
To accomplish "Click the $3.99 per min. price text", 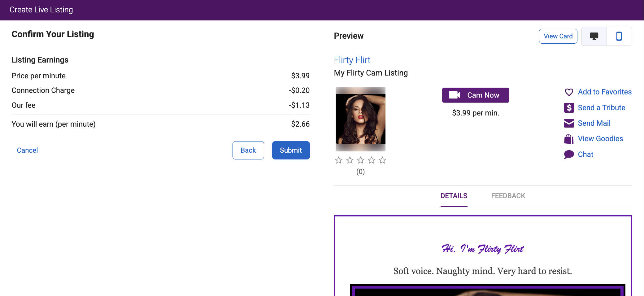I will tap(476, 113).
